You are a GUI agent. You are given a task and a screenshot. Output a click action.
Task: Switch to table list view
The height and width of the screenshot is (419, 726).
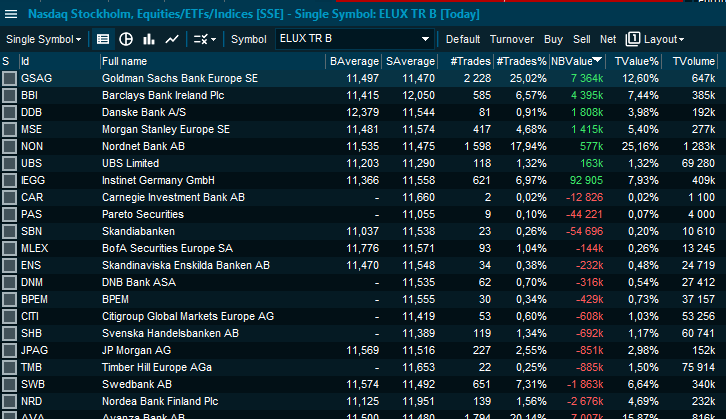tap(103, 39)
